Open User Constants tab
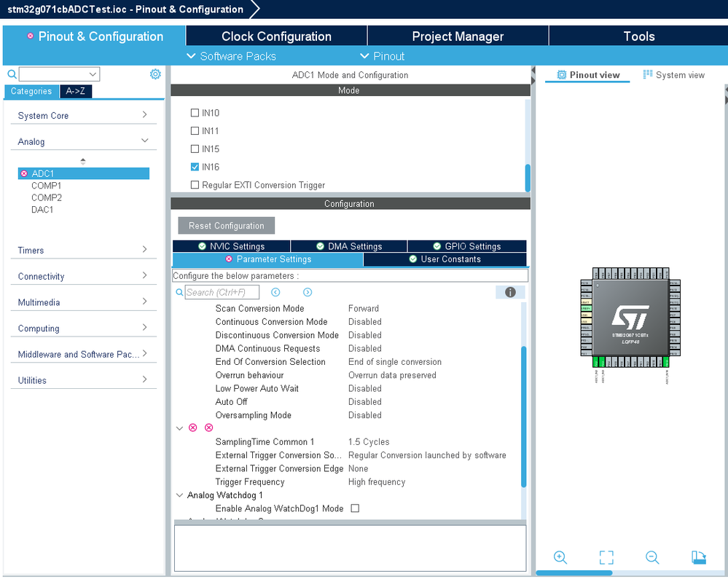The width and height of the screenshot is (728, 579). pos(445,259)
